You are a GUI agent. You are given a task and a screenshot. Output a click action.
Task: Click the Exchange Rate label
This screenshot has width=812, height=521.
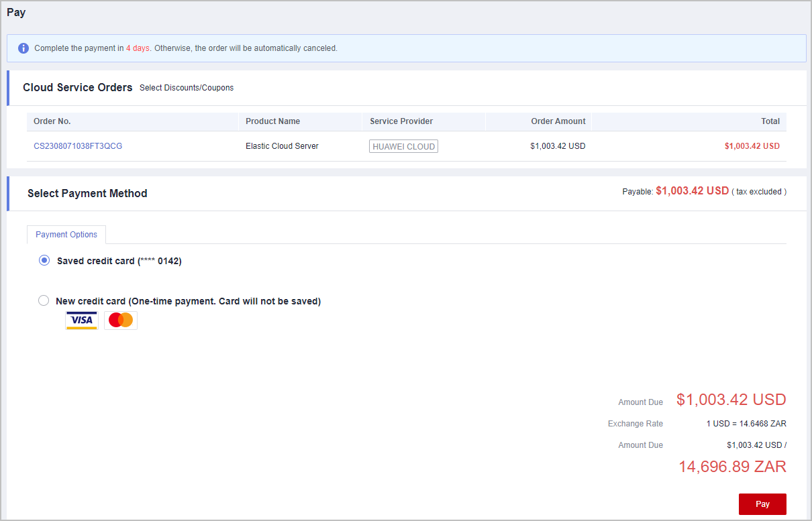pyautogui.click(x=636, y=424)
